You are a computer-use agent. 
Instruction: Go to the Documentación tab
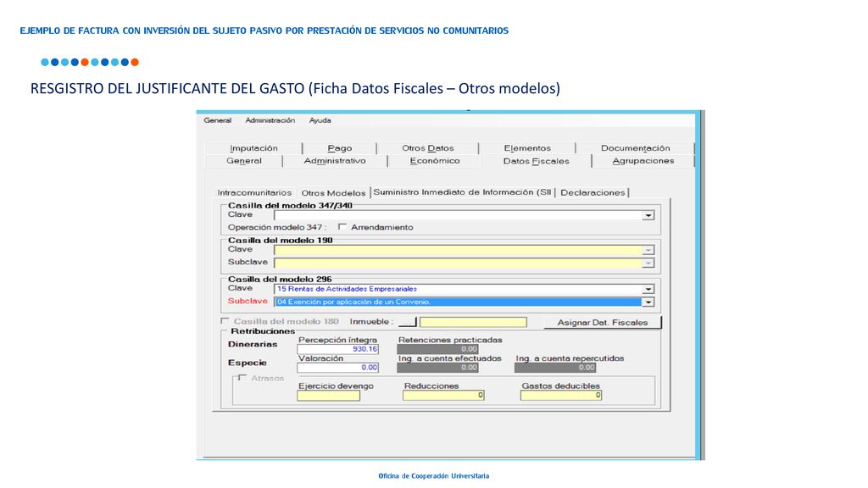[x=635, y=147]
